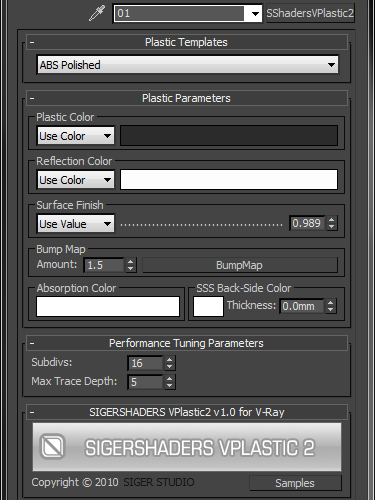Click the SShadersVPlastic2 material type button
Viewport: 375px width, 500px height.
click(310, 13)
